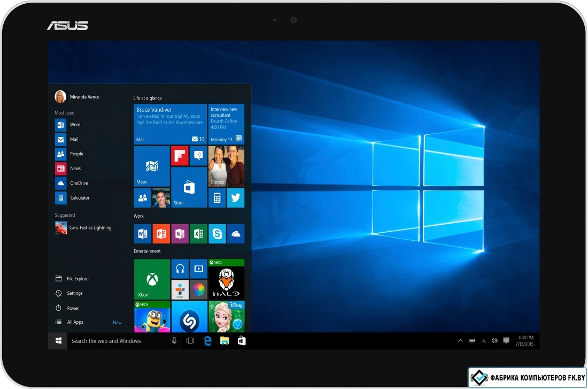Launch the Twitter tile
588x389 pixels.
[x=236, y=198]
